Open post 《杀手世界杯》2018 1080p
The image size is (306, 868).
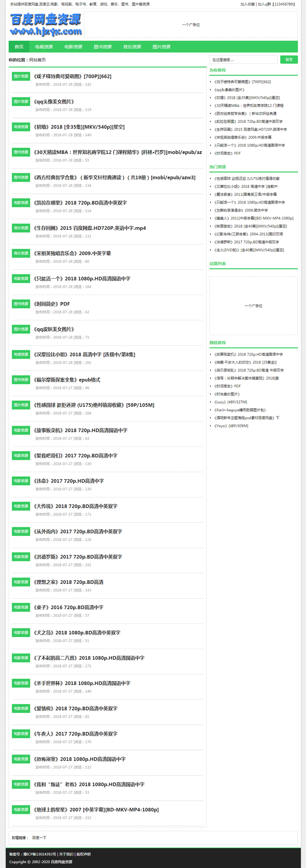82,684
